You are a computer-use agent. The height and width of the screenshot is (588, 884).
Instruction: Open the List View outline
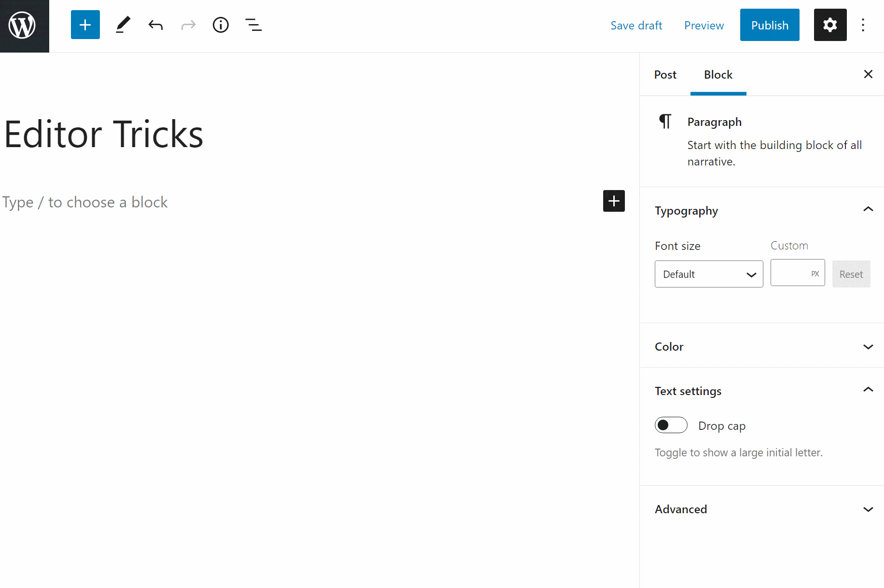click(253, 25)
